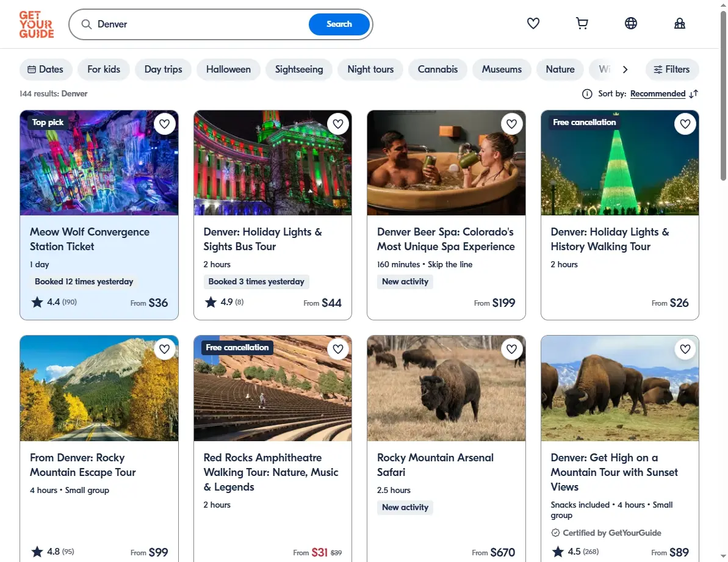Favorite the Meow Wolf Convergence Station Ticket

click(164, 124)
